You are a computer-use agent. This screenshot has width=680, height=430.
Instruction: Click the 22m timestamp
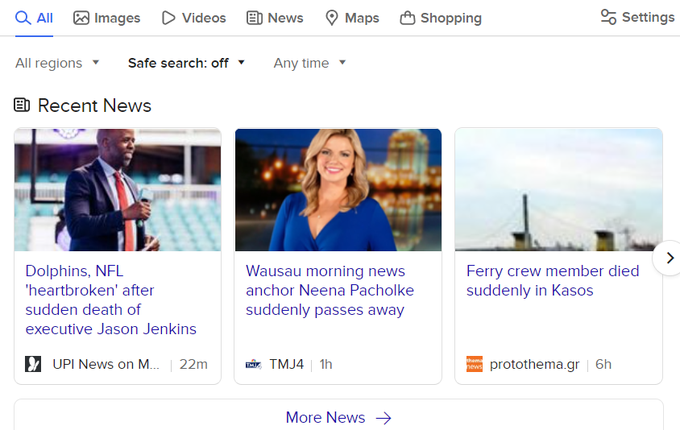coord(193,364)
